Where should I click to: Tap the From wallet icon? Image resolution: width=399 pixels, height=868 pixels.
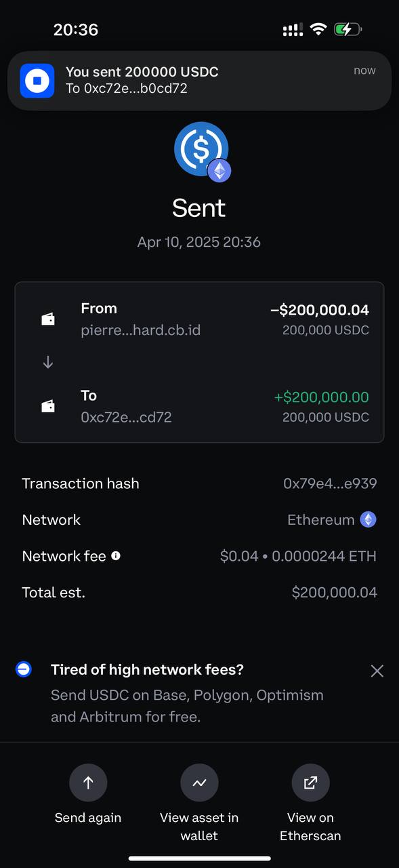pyautogui.click(x=48, y=319)
